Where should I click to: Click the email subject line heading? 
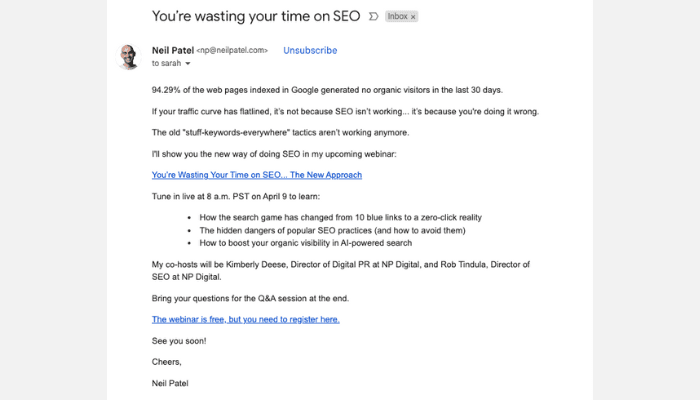tap(256, 16)
